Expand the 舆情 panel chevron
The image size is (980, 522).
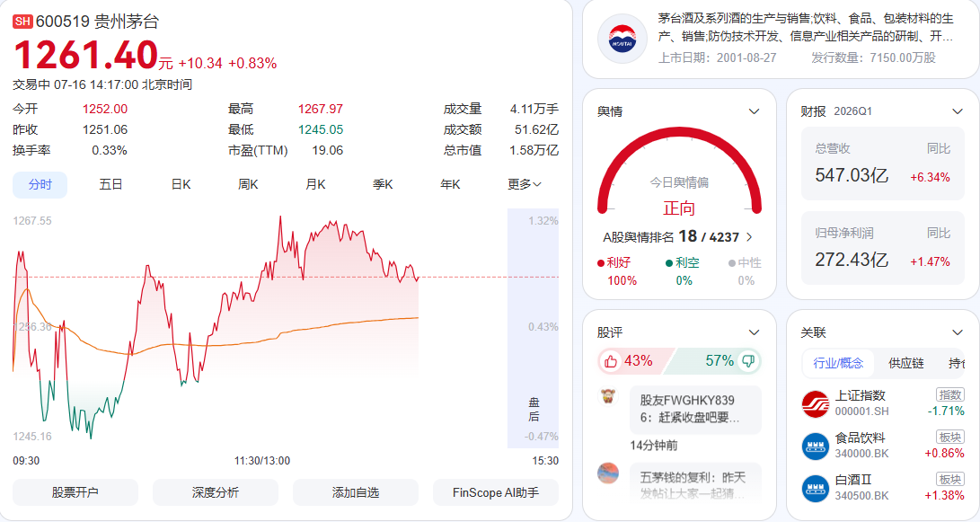click(x=754, y=111)
